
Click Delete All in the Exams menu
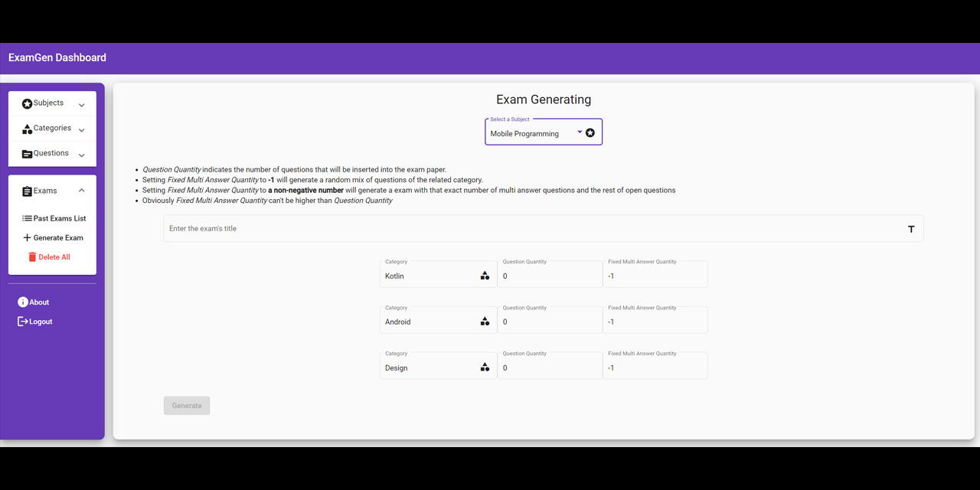pyautogui.click(x=54, y=256)
